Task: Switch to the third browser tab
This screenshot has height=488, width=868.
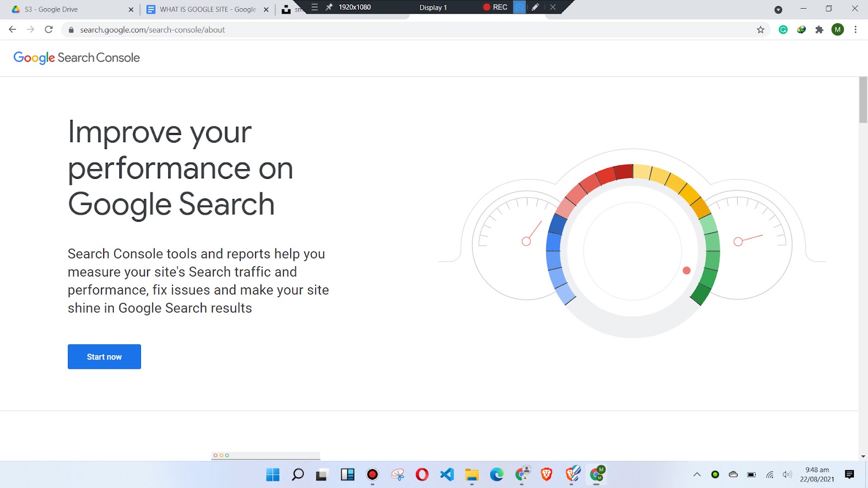Action: tap(291, 10)
